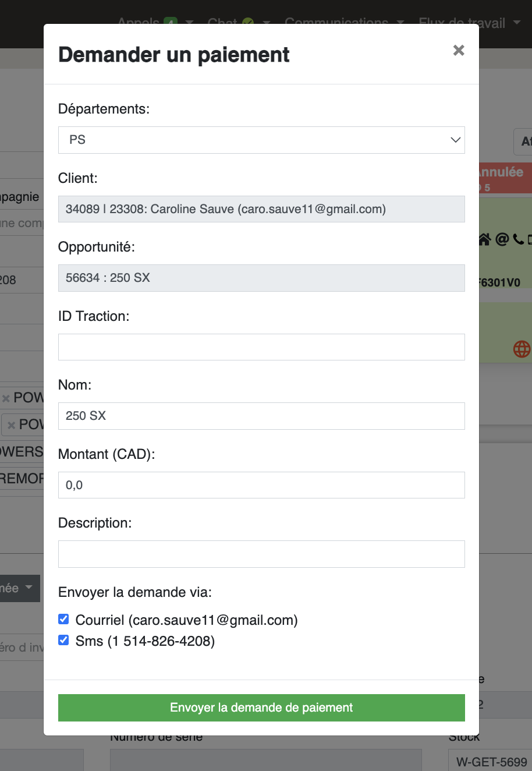Viewport: 532px width, 771px height.
Task: Uncheck the Courriel checkbox
Action: 64,619
